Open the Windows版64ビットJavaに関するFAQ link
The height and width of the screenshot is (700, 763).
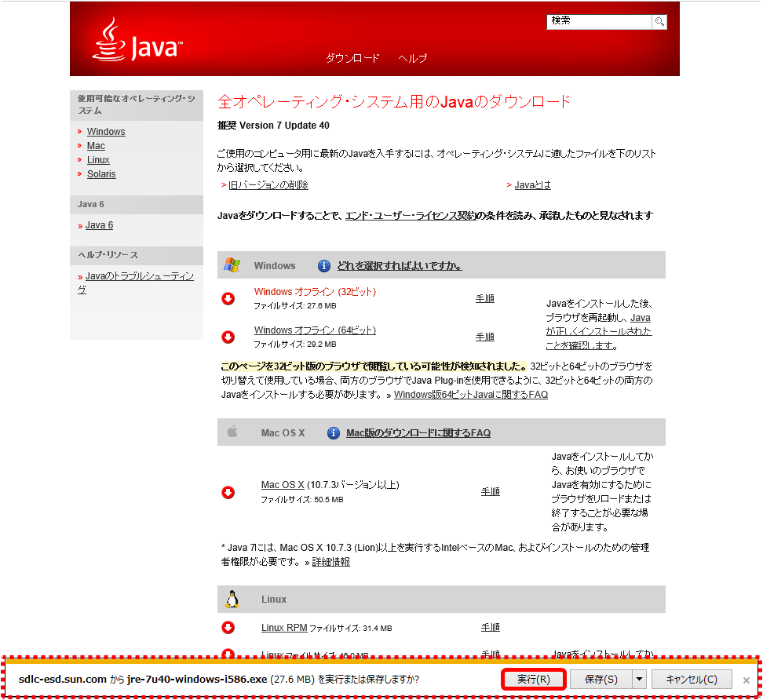471,395
